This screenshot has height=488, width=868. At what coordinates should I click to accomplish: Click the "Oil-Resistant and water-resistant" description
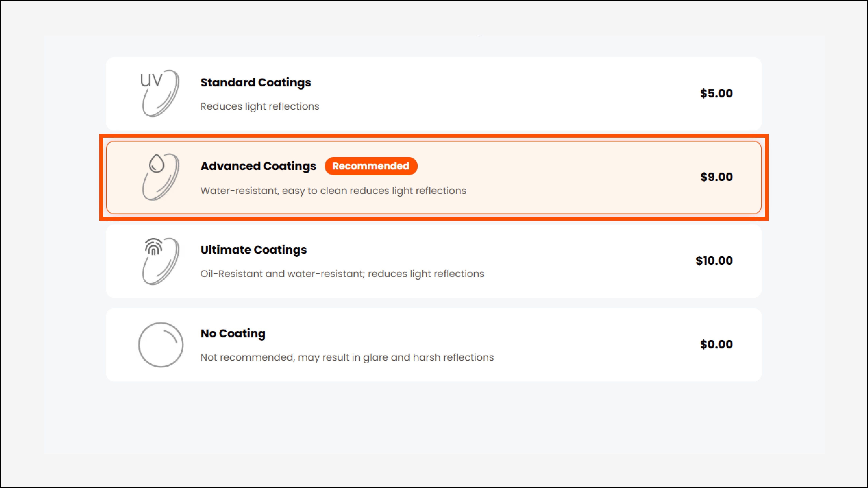(x=342, y=274)
